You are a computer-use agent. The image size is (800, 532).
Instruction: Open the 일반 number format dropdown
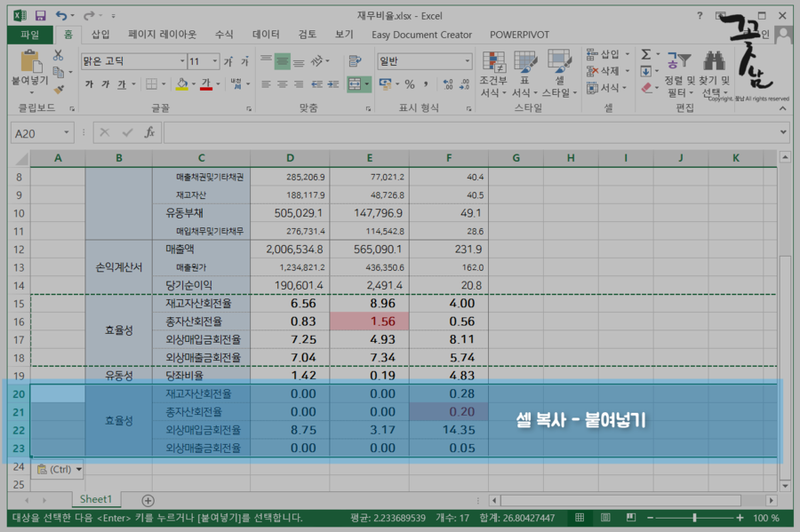468,60
